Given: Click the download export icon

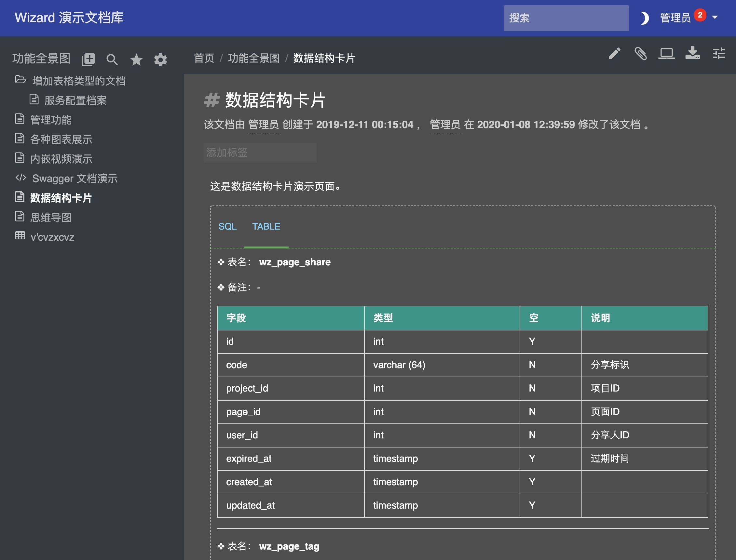Looking at the screenshot, I should (693, 53).
